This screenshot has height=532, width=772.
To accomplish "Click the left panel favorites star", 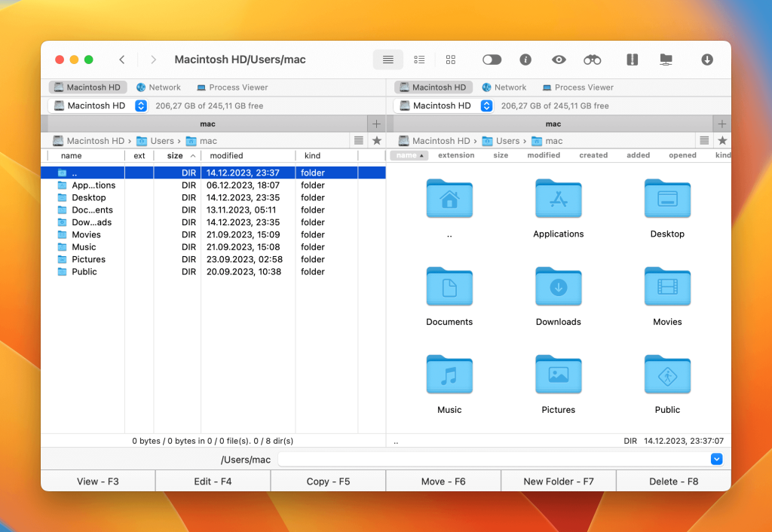I will (x=377, y=141).
